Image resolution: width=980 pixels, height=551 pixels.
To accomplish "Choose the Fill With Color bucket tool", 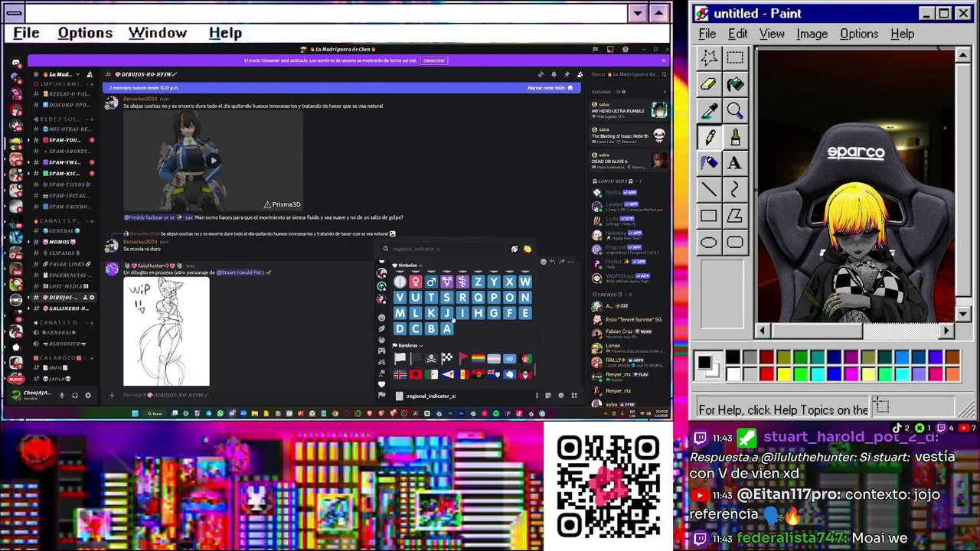I will click(x=735, y=84).
